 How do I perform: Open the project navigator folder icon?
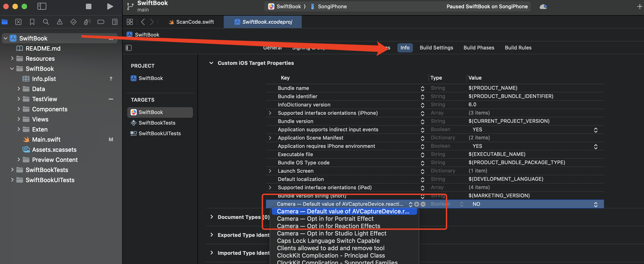click(x=5, y=22)
